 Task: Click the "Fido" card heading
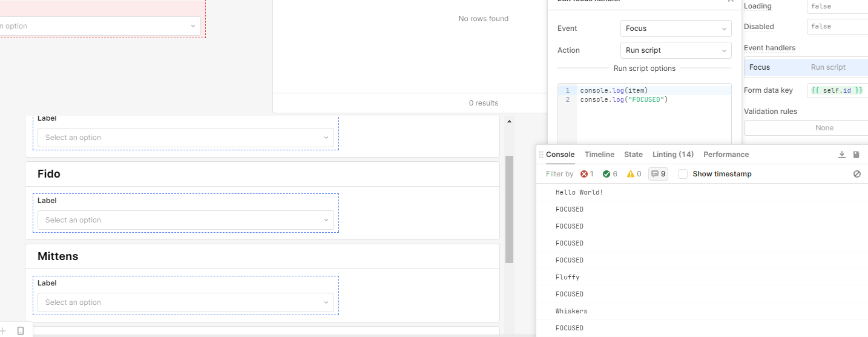[x=49, y=174]
